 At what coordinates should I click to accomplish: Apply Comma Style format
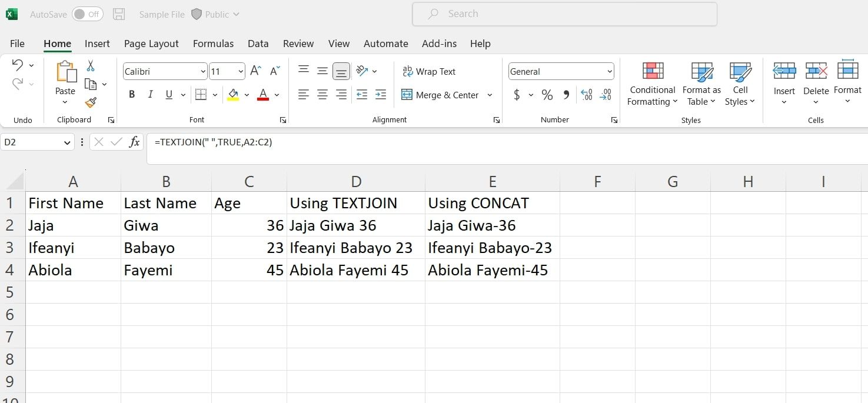[x=566, y=94]
